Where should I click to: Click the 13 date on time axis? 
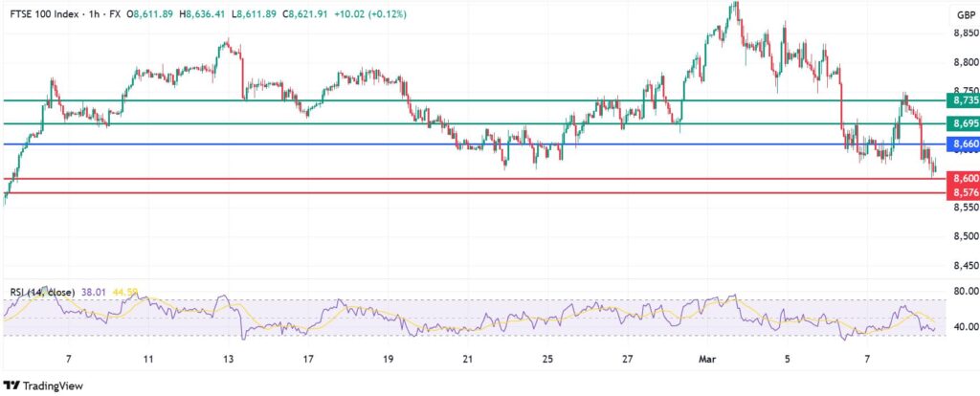point(228,358)
